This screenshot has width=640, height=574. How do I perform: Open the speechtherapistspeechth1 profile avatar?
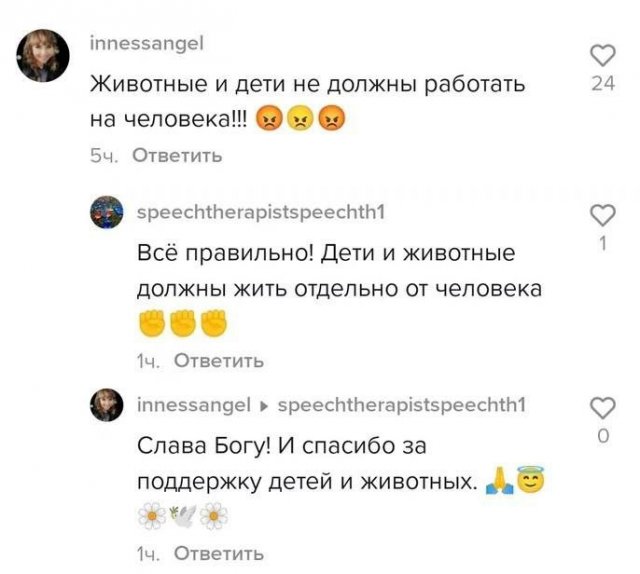107,212
